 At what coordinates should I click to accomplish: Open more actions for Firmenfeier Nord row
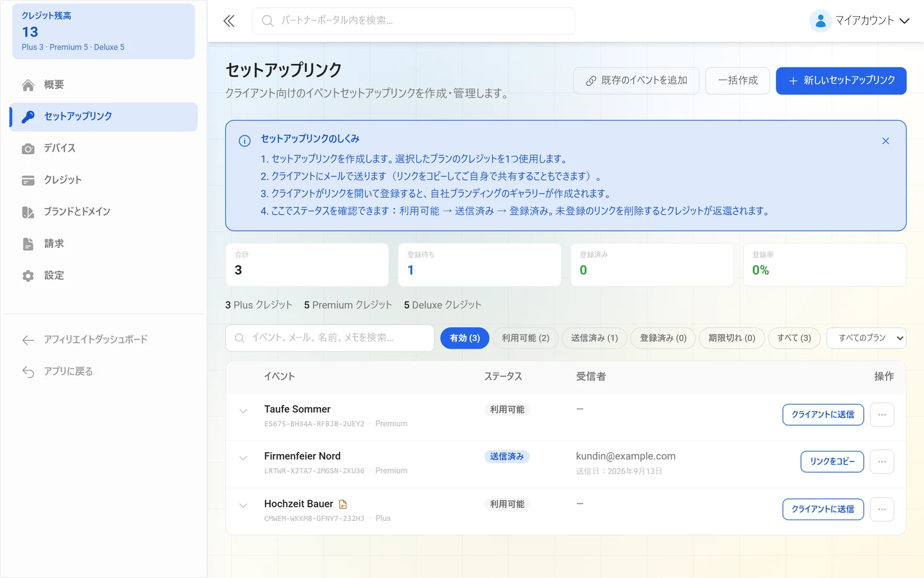pos(882,462)
